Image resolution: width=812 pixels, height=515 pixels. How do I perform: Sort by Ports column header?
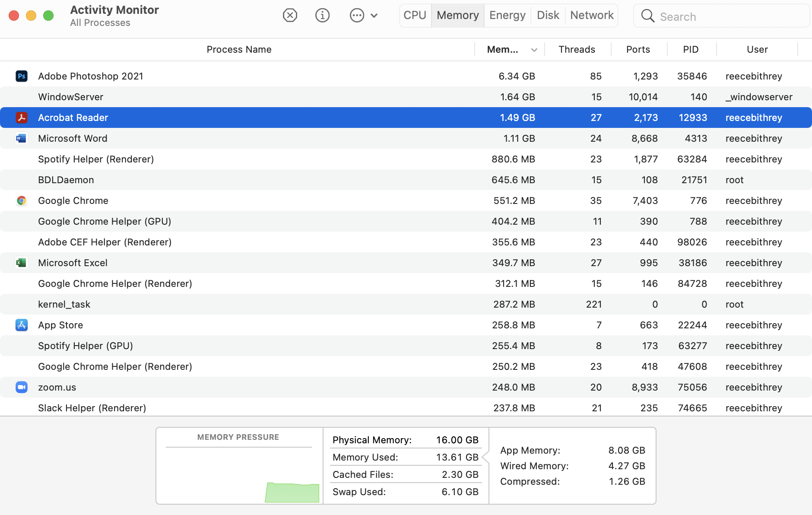tap(638, 50)
